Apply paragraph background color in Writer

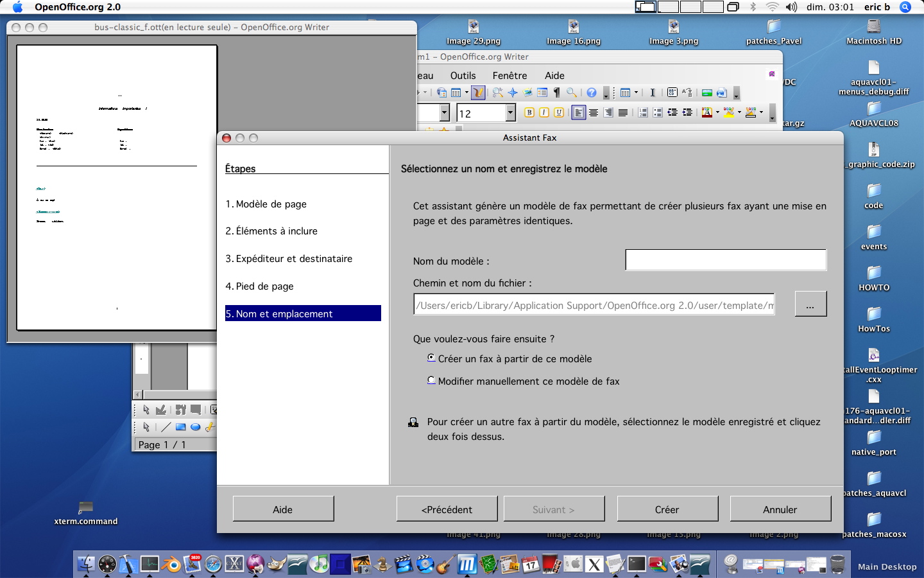click(x=751, y=113)
